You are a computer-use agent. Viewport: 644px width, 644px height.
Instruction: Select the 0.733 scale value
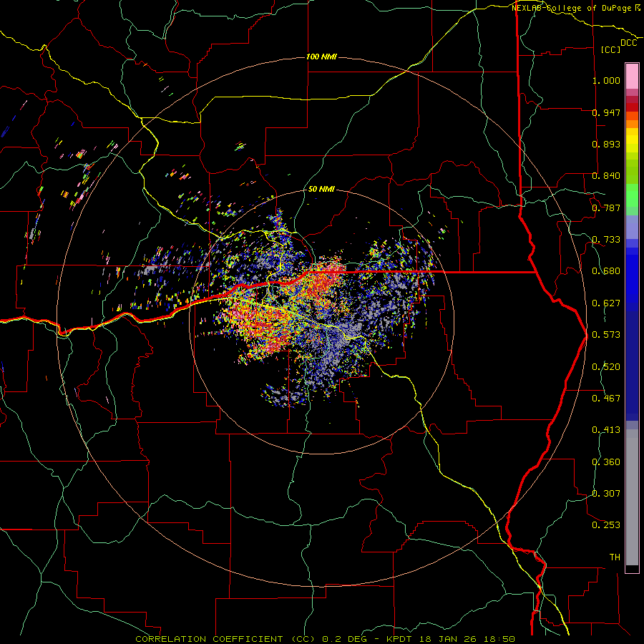(606, 240)
